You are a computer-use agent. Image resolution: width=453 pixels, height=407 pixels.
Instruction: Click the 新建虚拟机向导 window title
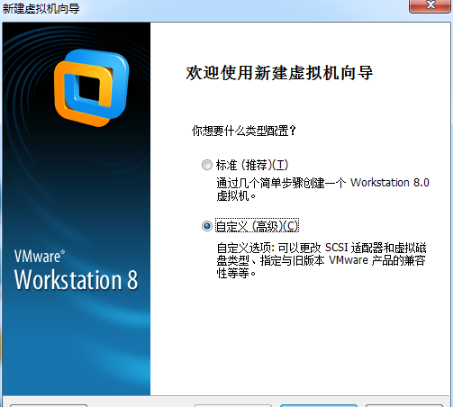(41, 8)
